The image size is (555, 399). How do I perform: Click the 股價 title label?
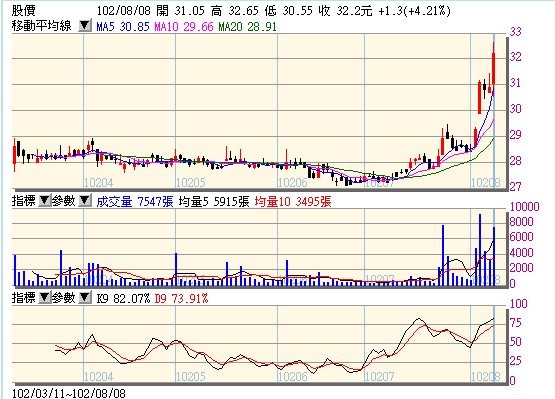coord(24,11)
